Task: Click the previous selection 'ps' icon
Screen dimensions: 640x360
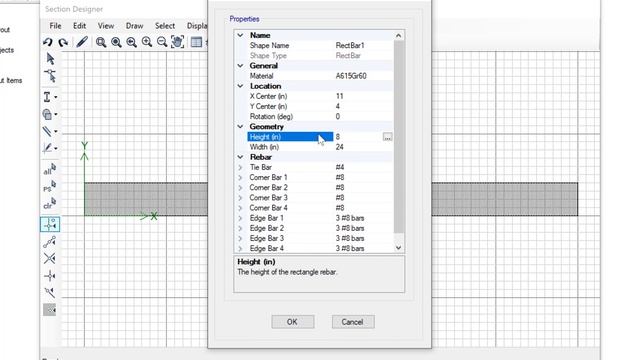Action: [49, 187]
